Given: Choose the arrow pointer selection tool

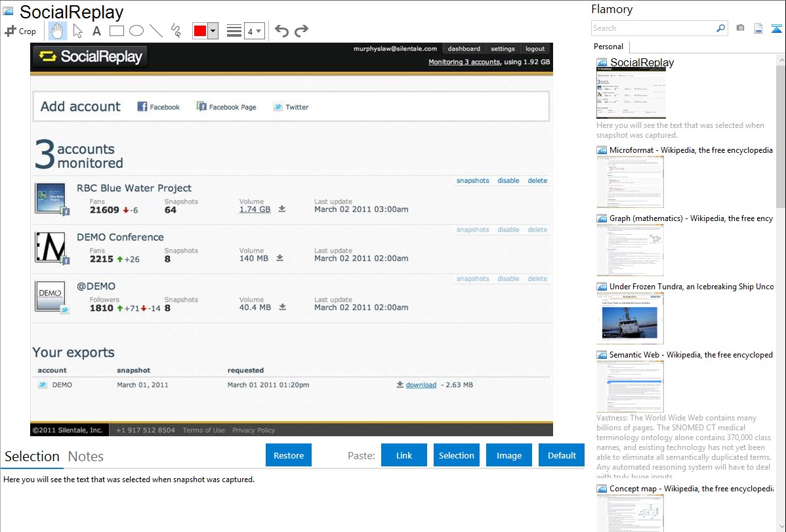Looking at the screenshot, I should pos(77,31).
